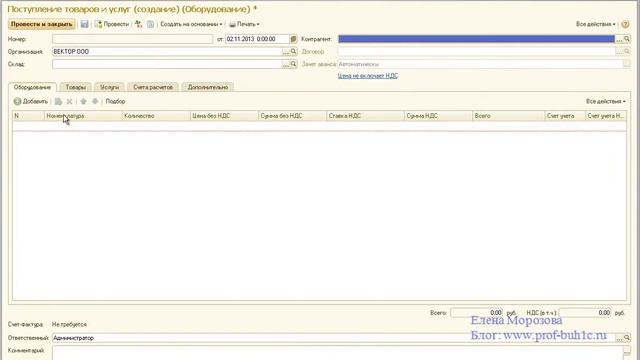Open the Контрагент magnifier lookup icon
This screenshot has width=640, height=360.
tap(627, 39)
